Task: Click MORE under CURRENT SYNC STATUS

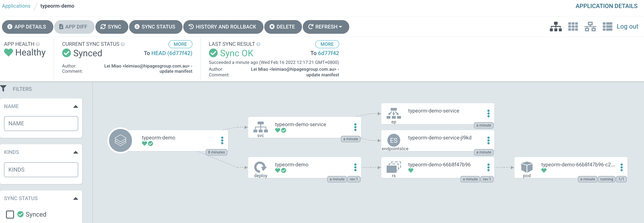Action: point(180,44)
